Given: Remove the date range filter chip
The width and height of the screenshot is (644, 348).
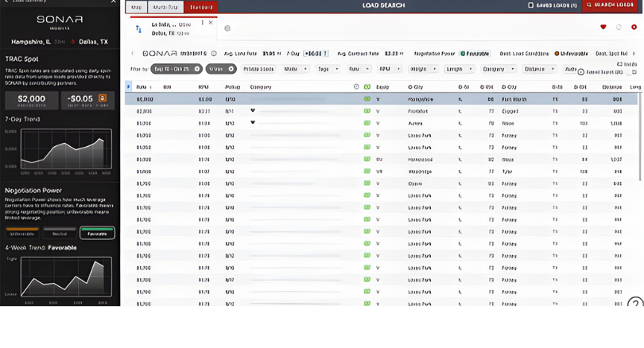Looking at the screenshot, I should point(197,69).
